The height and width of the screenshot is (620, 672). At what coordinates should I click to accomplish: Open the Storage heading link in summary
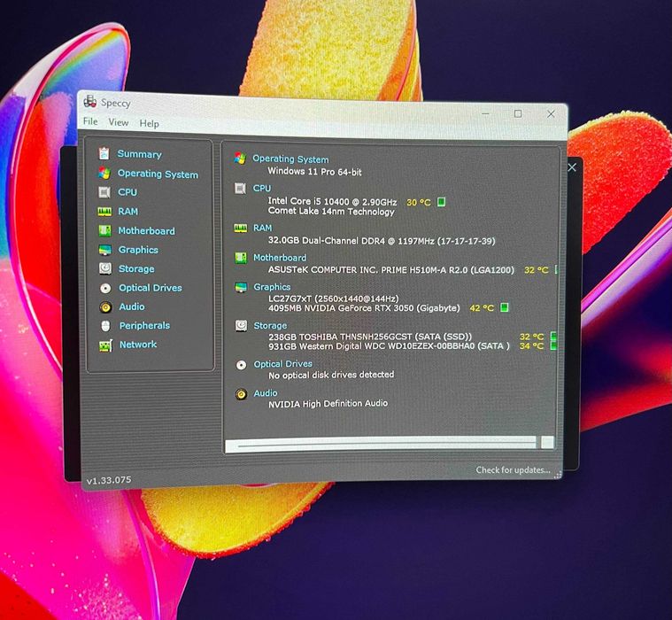click(270, 325)
